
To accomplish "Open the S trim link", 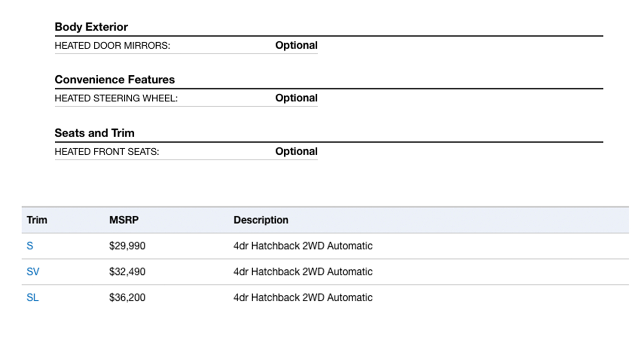I will tap(30, 246).
